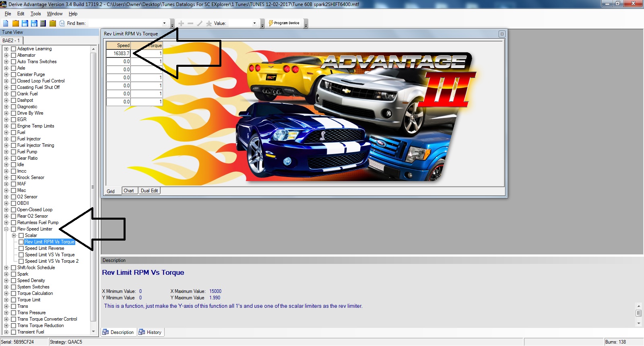Viewport: 644px width, 346px height.
Task: Select the Trans Torque Converter Control item
Action: [47, 319]
